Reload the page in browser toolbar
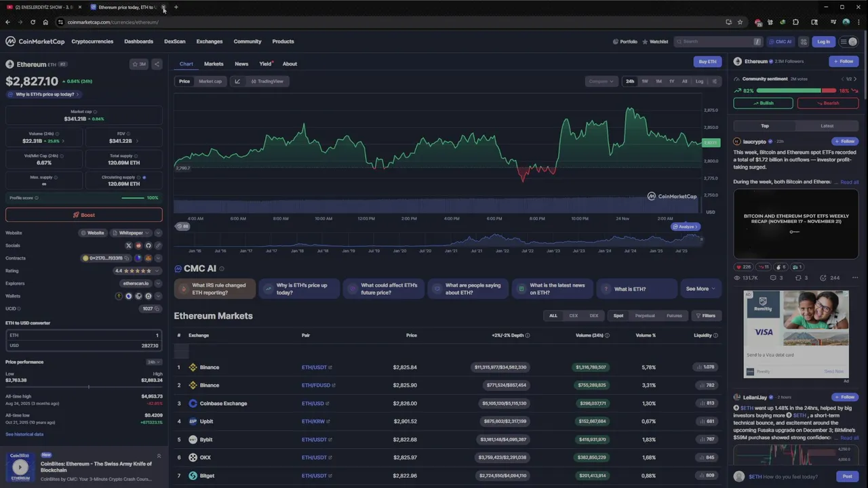 tap(33, 22)
